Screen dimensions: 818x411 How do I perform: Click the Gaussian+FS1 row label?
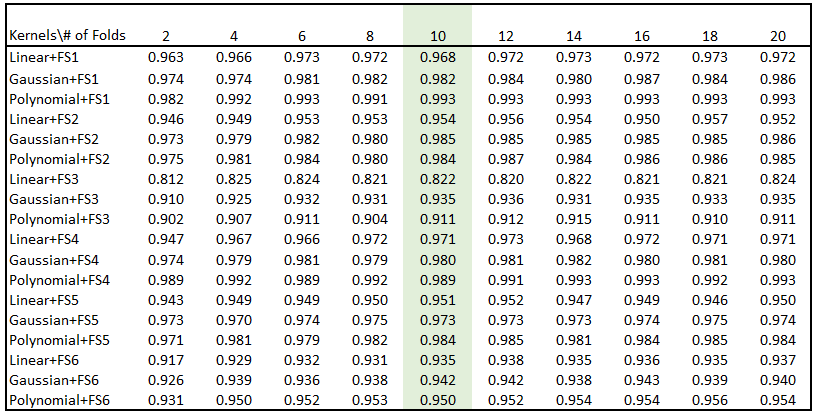pos(52,78)
